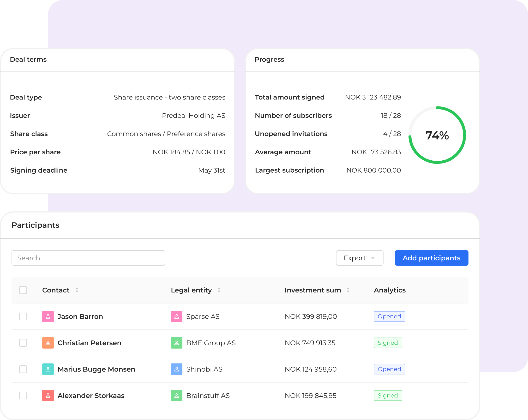Sort by the Contact column arrows
Viewport: 528px width, 420px height.
[77, 290]
